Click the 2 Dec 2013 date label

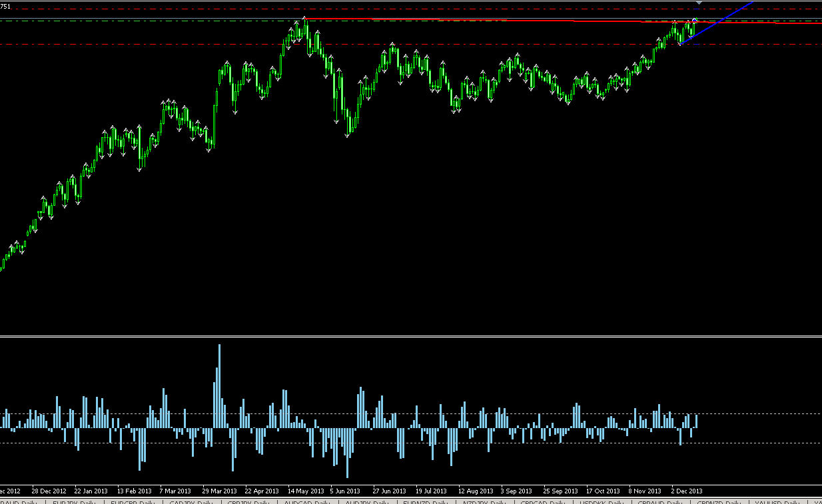(x=687, y=491)
